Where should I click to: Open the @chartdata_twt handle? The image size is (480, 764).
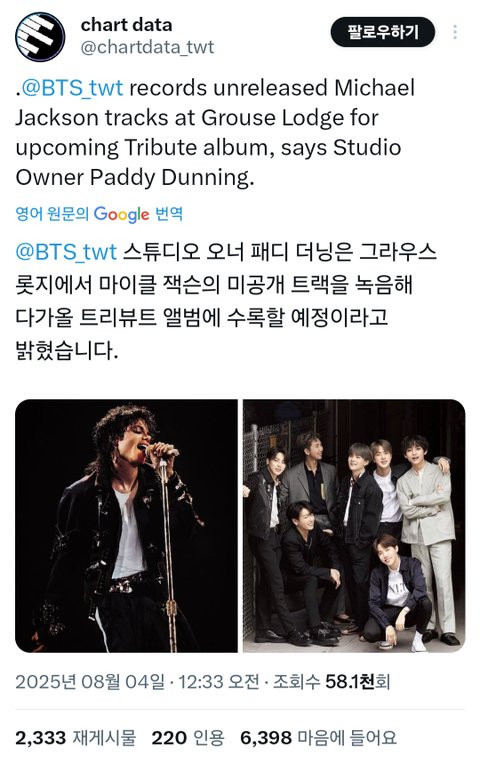[x=147, y=47]
